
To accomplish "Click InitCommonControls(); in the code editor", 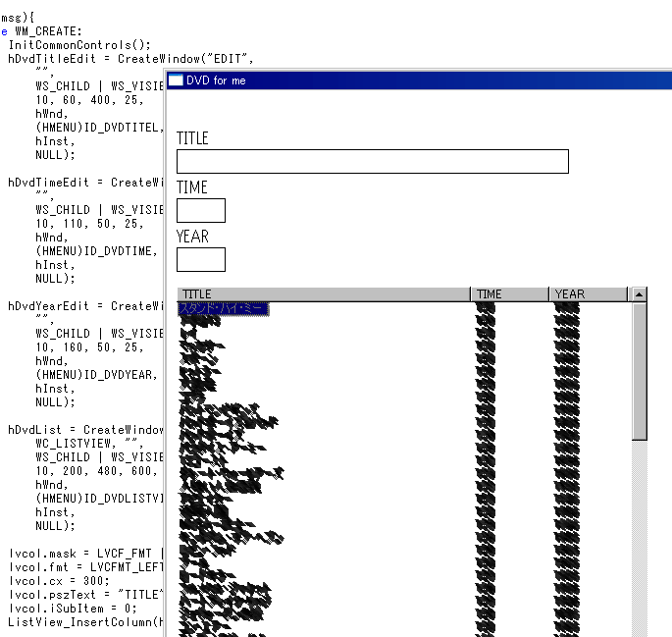I will point(79,45).
